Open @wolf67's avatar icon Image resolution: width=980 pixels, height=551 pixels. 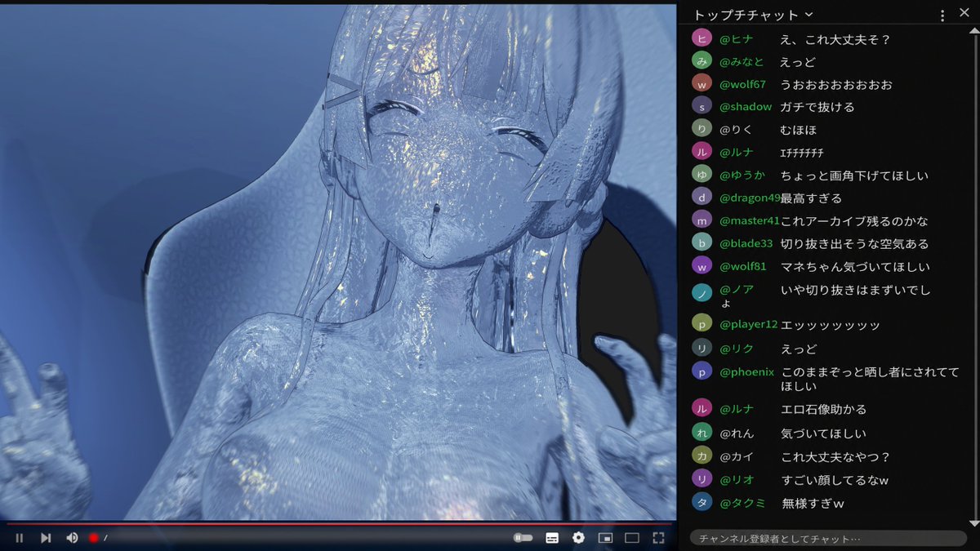pos(702,83)
